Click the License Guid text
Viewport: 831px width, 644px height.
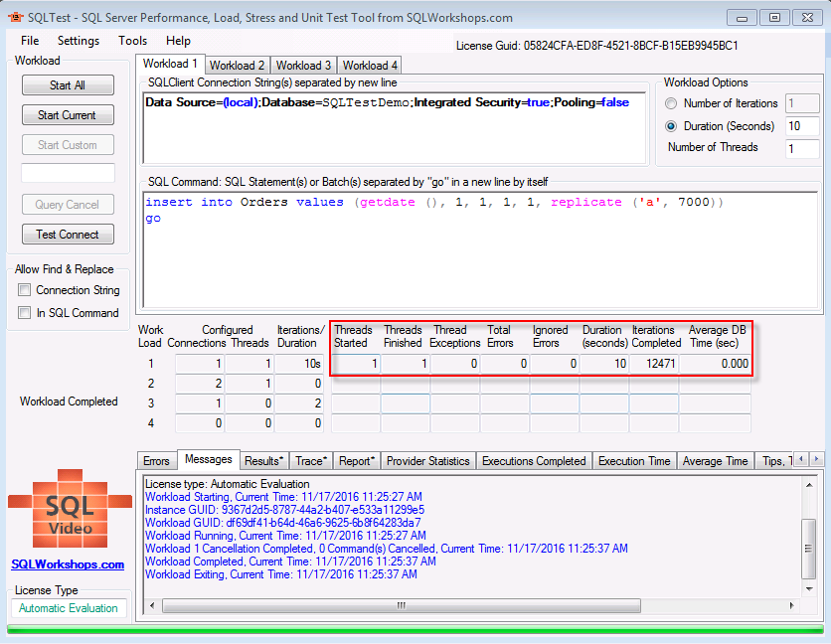[596, 46]
